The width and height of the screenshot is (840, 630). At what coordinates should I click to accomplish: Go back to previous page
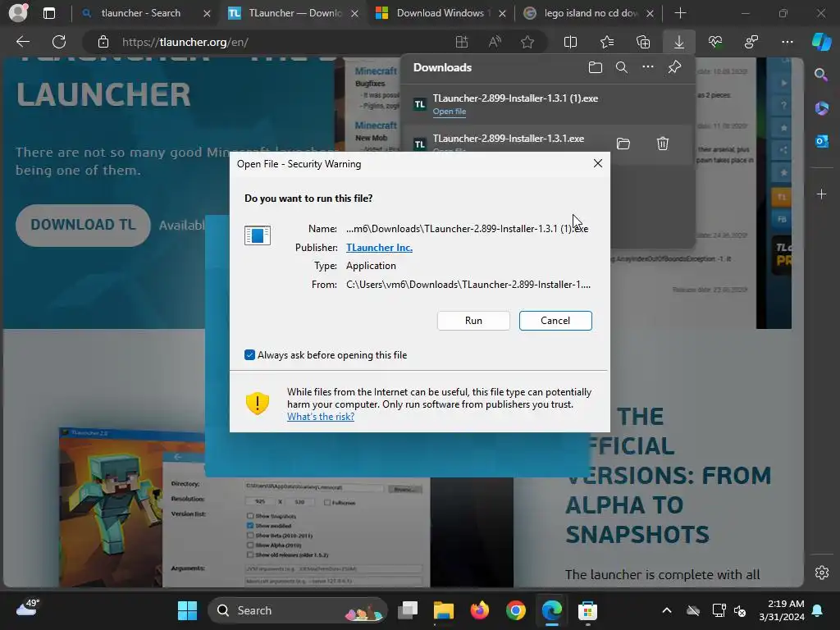click(22, 42)
